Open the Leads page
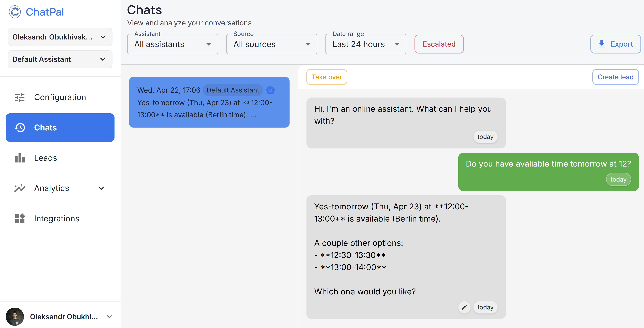Screen dimensions: 644x328 (46, 158)
